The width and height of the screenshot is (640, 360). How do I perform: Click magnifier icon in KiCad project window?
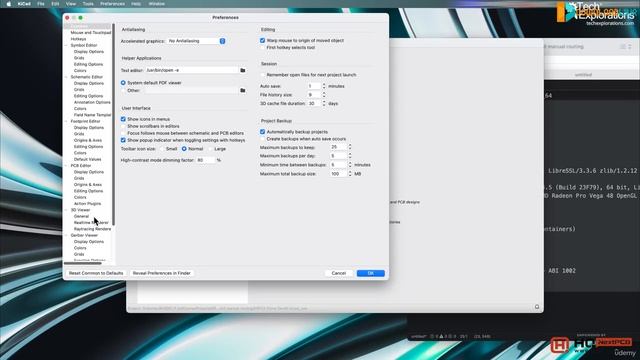tap(537, 307)
